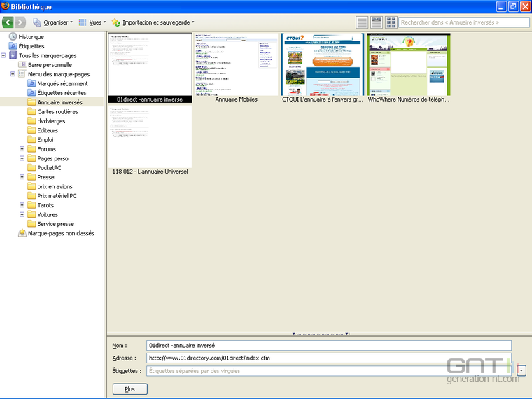Collapse the Tous les marque-pages tree node
Screen dimensions: 532x399
[3, 55]
